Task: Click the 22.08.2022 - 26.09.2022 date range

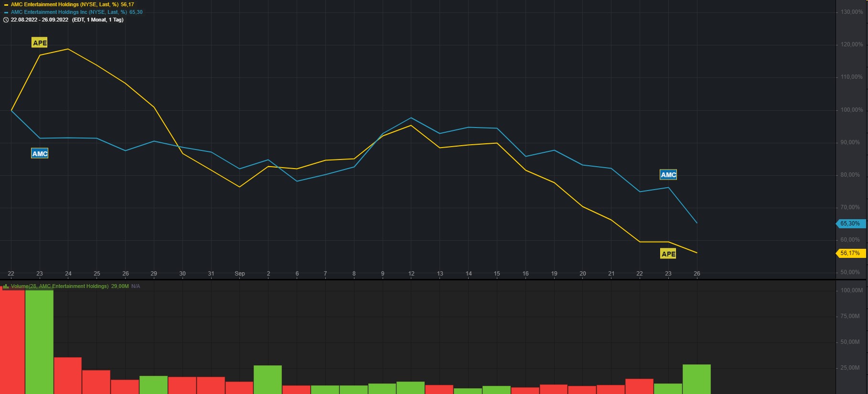Action: point(40,20)
